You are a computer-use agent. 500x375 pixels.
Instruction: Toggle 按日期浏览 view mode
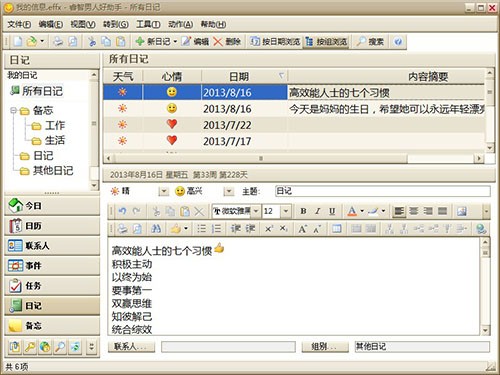tap(275, 41)
